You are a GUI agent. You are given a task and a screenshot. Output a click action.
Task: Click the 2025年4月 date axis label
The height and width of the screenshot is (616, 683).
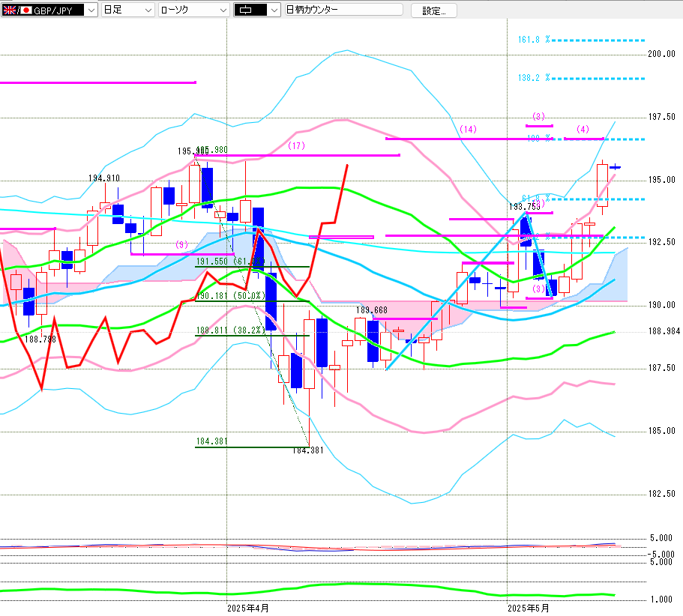click(248, 609)
